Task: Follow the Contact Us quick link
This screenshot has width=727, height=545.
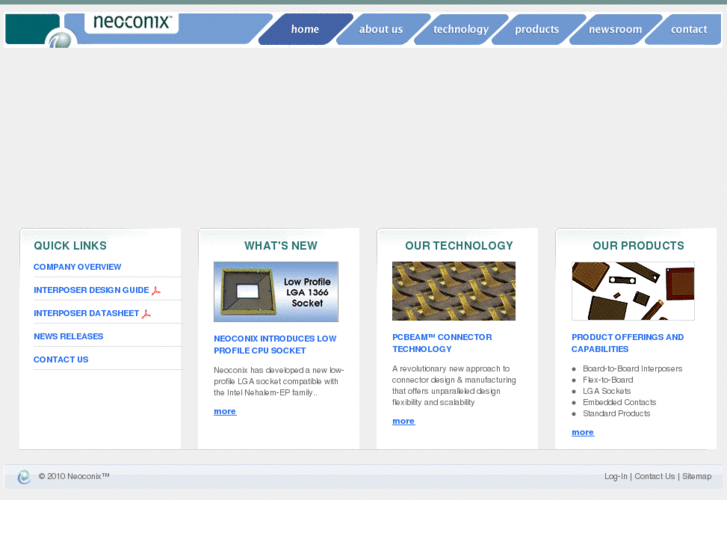Action: point(61,360)
